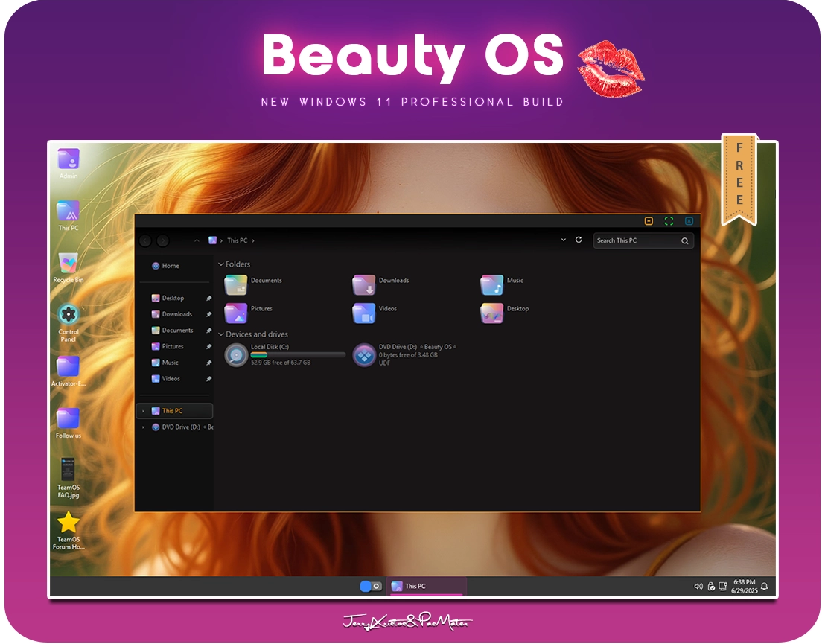Select the Videos folder icon

363,313
